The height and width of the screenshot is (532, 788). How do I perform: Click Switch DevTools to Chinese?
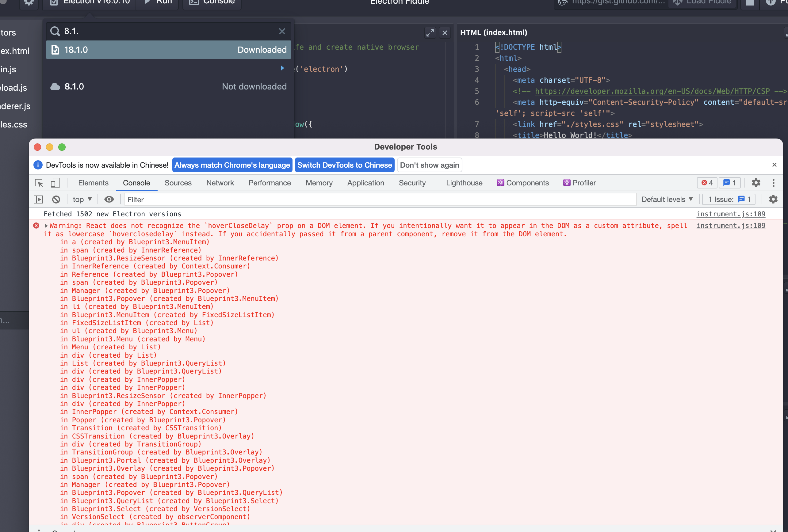[345, 165]
